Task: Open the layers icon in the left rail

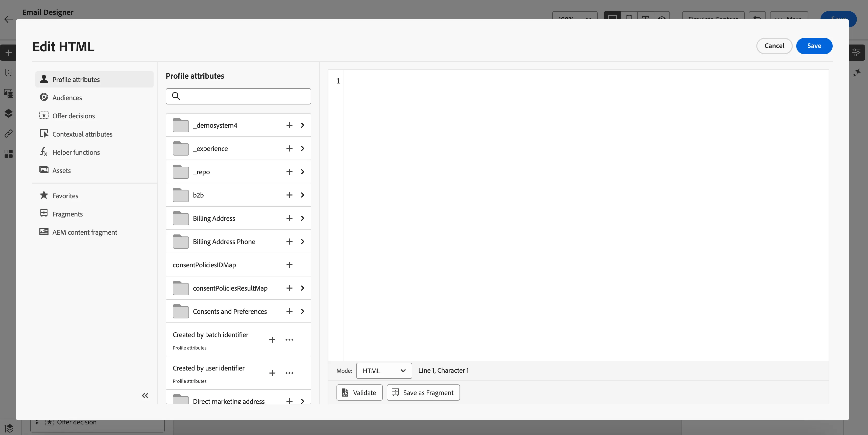Action: [8, 113]
